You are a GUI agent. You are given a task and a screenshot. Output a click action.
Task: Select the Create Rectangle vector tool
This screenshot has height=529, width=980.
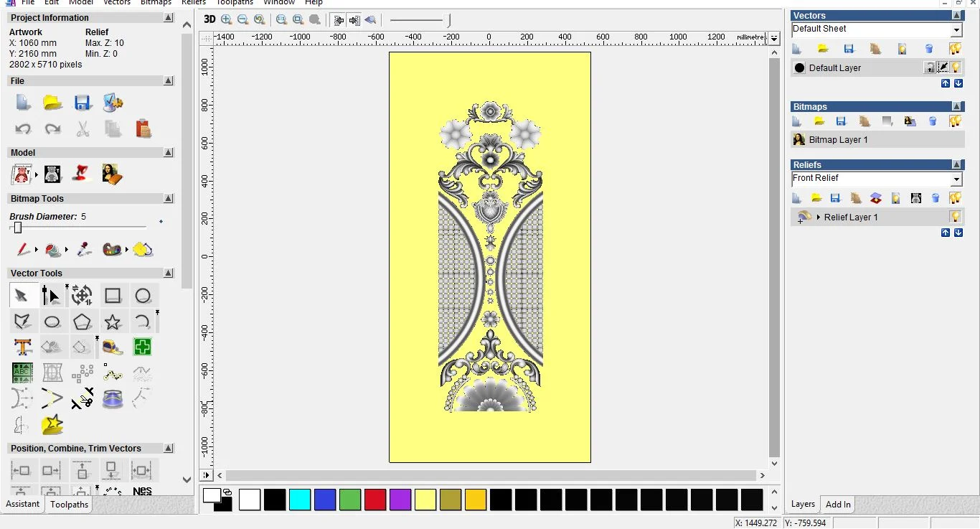[113, 296]
